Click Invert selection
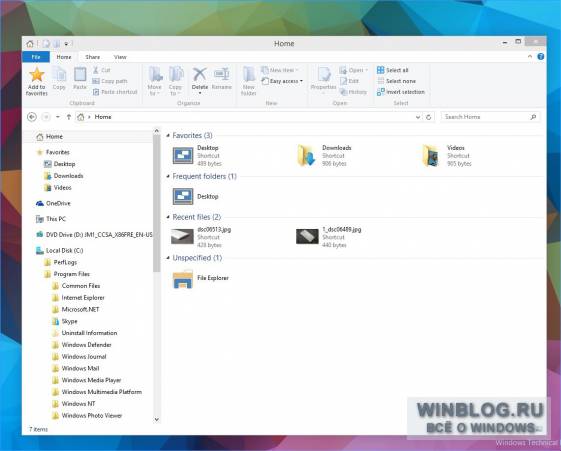The image size is (561, 451). click(x=401, y=92)
